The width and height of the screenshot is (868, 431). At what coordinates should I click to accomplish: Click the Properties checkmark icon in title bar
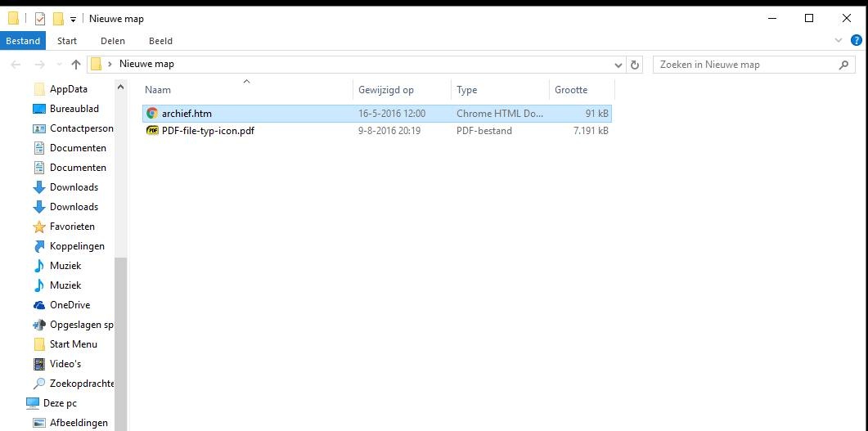pos(40,19)
